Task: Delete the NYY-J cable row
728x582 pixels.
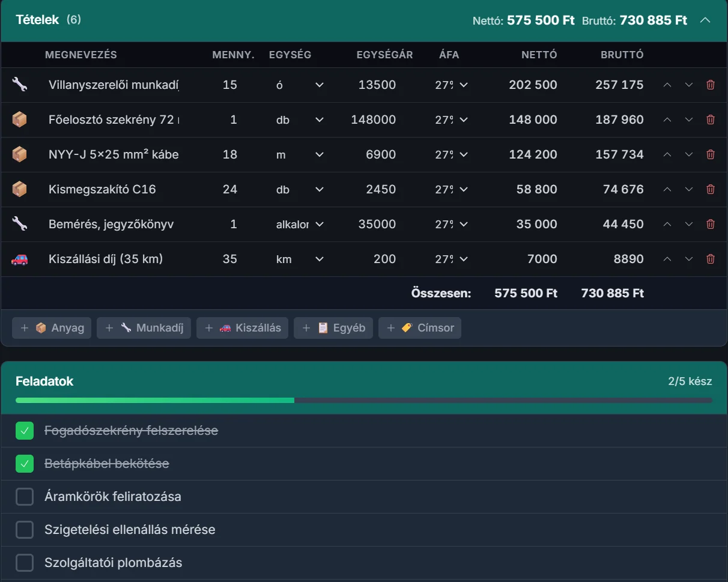Action: 711,154
